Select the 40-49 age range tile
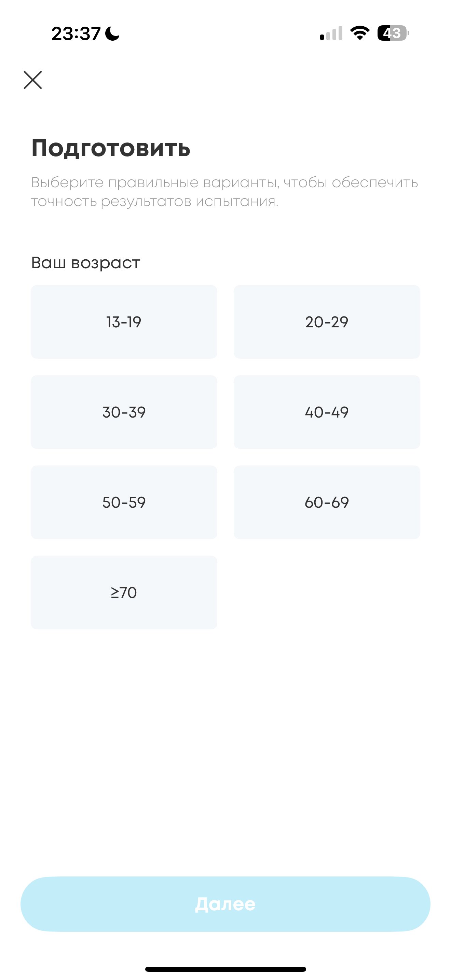 click(x=327, y=412)
